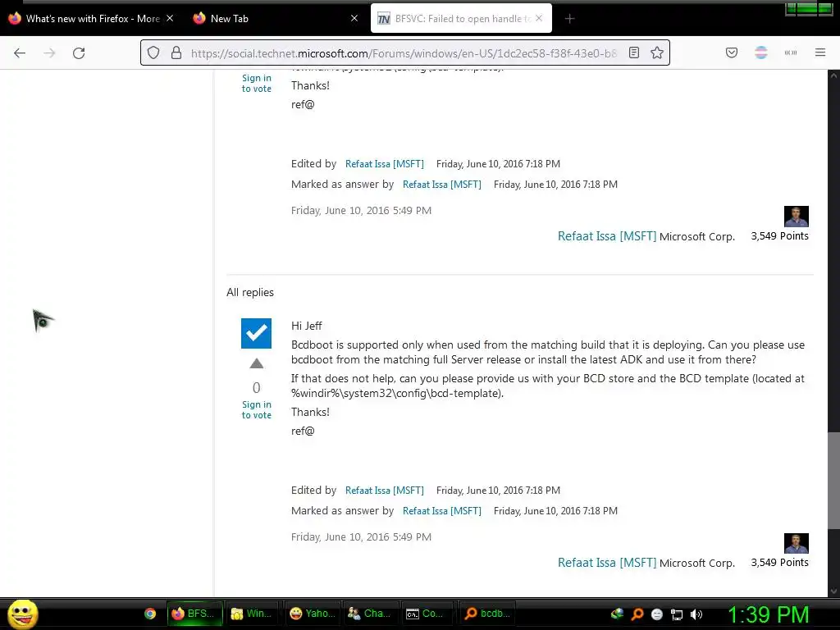
Task: Click lower Refaat Issa profile photo
Action: [796, 543]
